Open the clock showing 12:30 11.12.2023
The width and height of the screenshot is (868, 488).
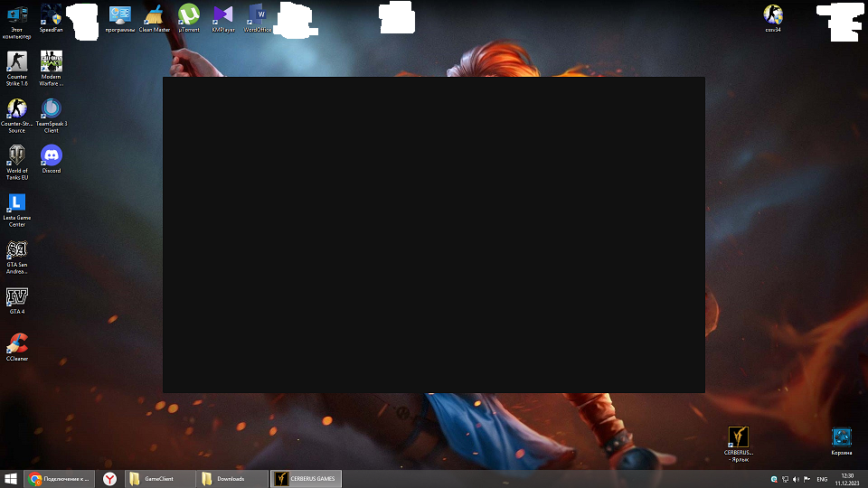[847, 479]
